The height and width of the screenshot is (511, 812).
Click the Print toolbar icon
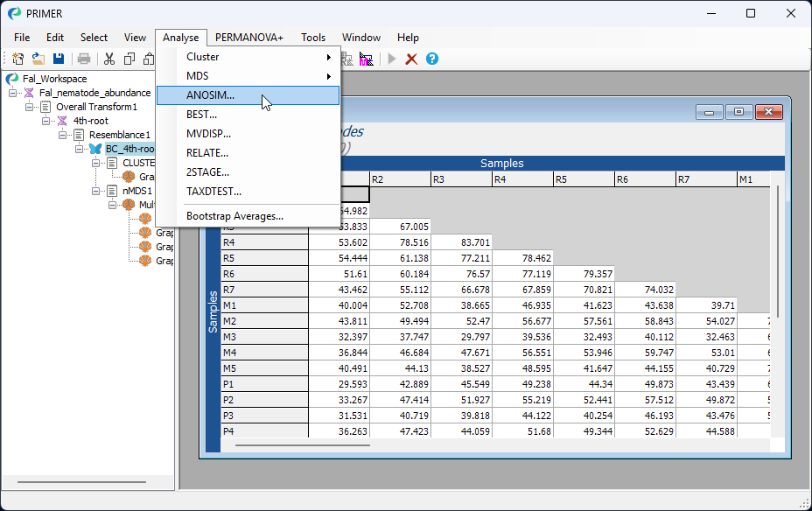coord(84,59)
